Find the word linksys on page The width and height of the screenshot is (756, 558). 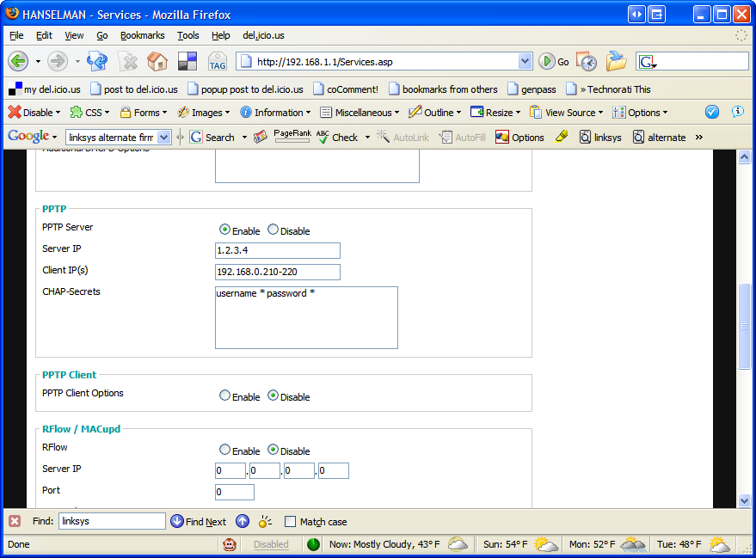coord(600,138)
